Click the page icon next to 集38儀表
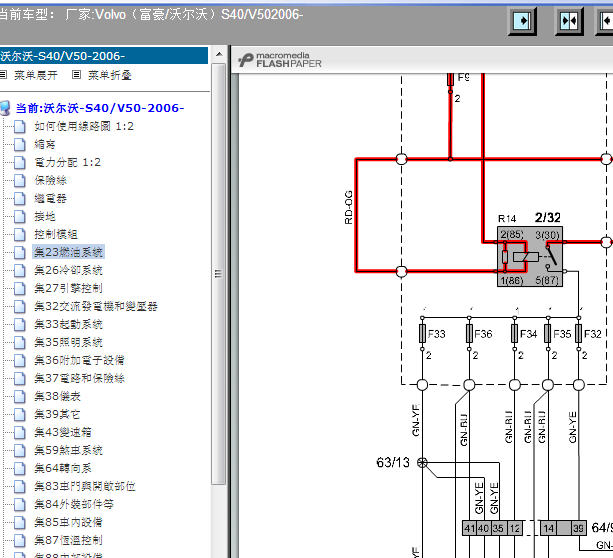 click(x=20, y=396)
